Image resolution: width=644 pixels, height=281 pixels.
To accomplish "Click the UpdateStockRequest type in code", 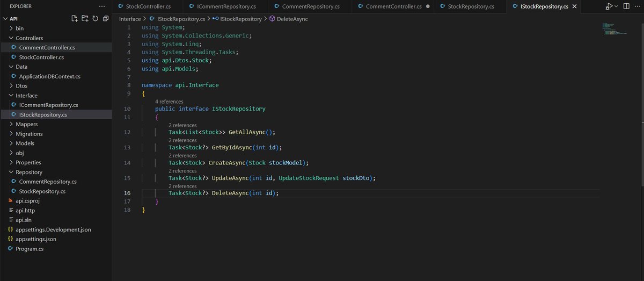I will (309, 178).
